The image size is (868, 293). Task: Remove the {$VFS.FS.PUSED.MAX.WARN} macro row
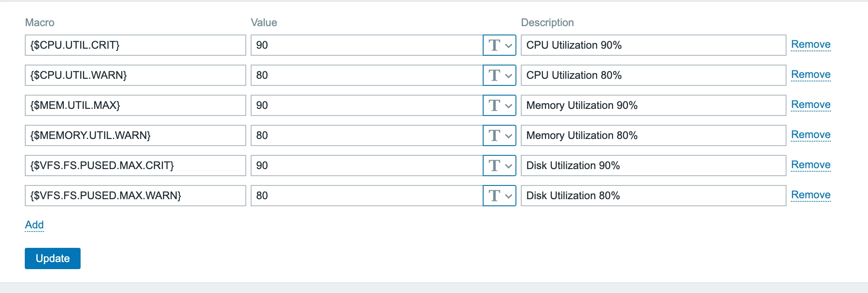tap(810, 195)
